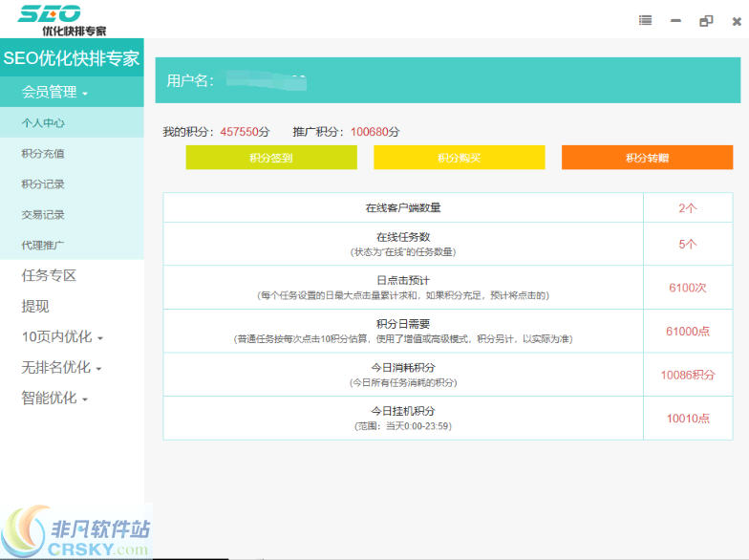Click the yellow 积分购买 button

[x=459, y=157]
